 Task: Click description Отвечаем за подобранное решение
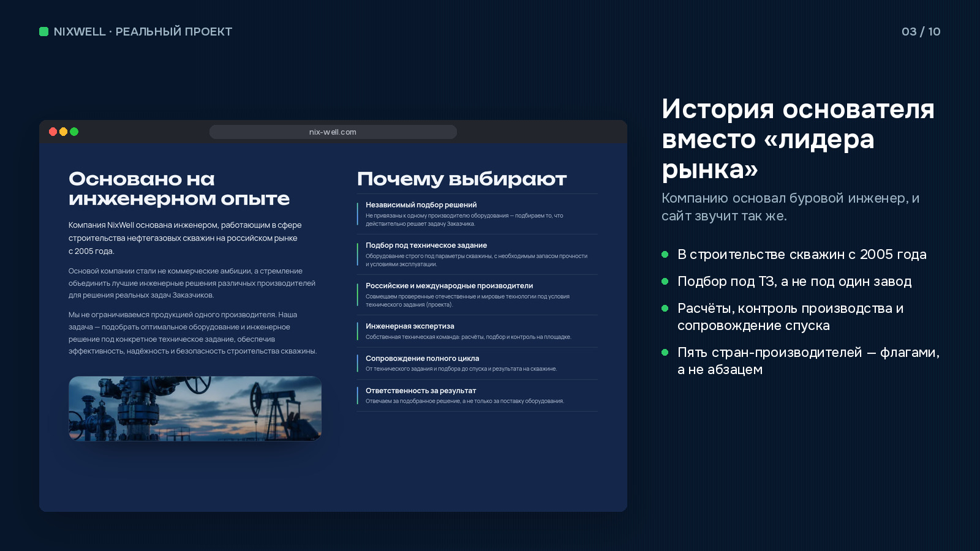465,401
